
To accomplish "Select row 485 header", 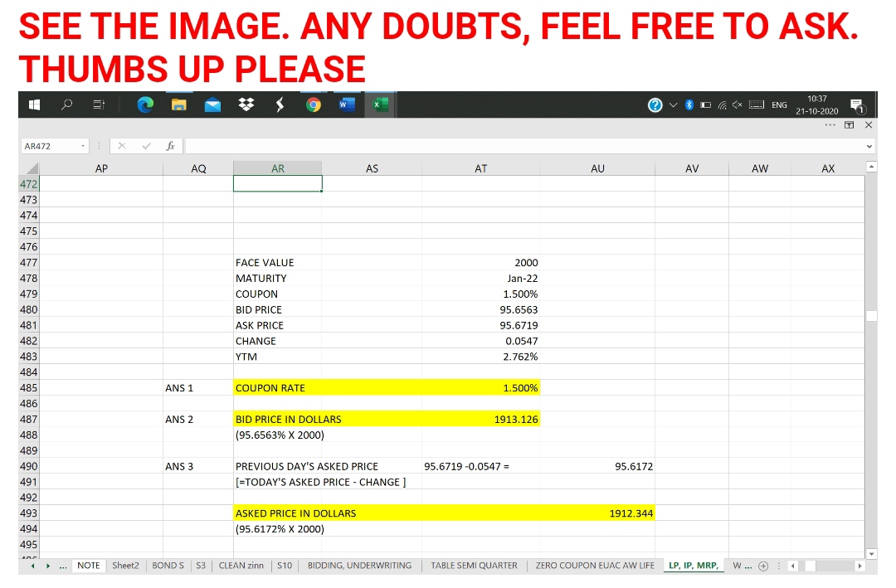I will [28, 388].
